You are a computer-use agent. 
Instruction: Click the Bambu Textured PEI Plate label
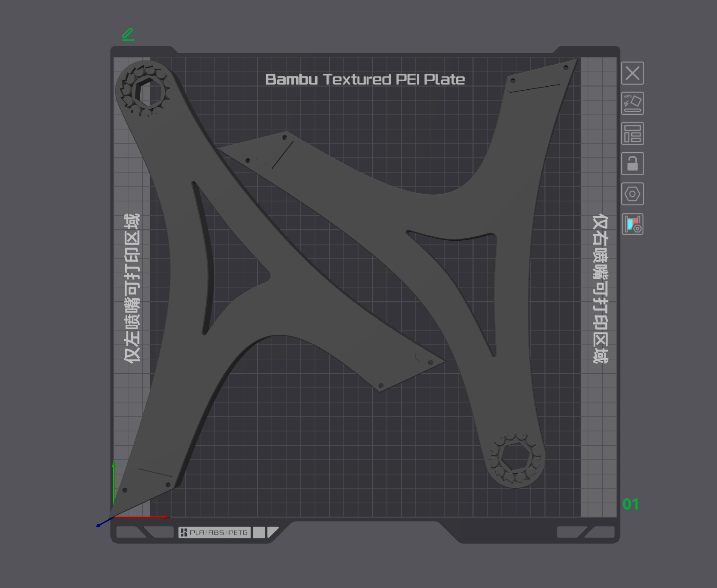[365, 79]
